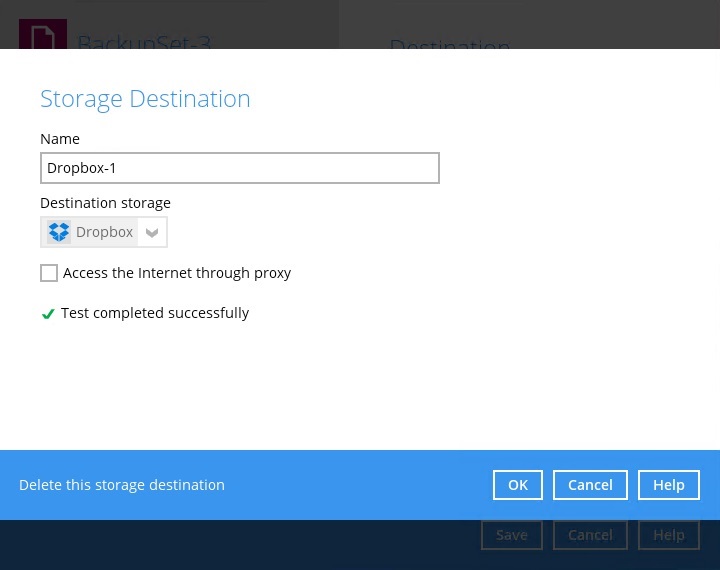
Task: Click the background Destination heading
Action: tap(450, 45)
